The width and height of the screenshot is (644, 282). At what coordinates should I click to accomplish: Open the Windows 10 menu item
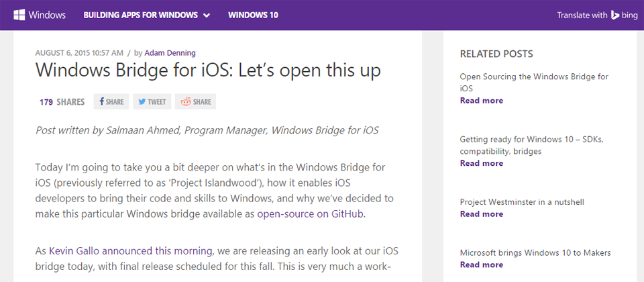pos(253,15)
